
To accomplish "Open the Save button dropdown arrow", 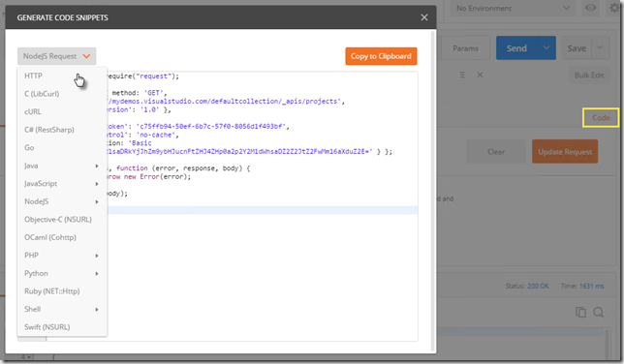I will pyautogui.click(x=601, y=48).
